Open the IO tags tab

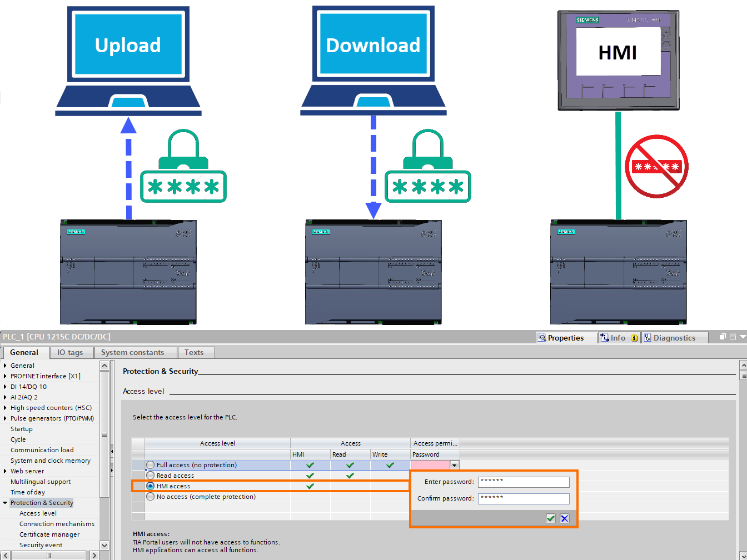coord(72,352)
